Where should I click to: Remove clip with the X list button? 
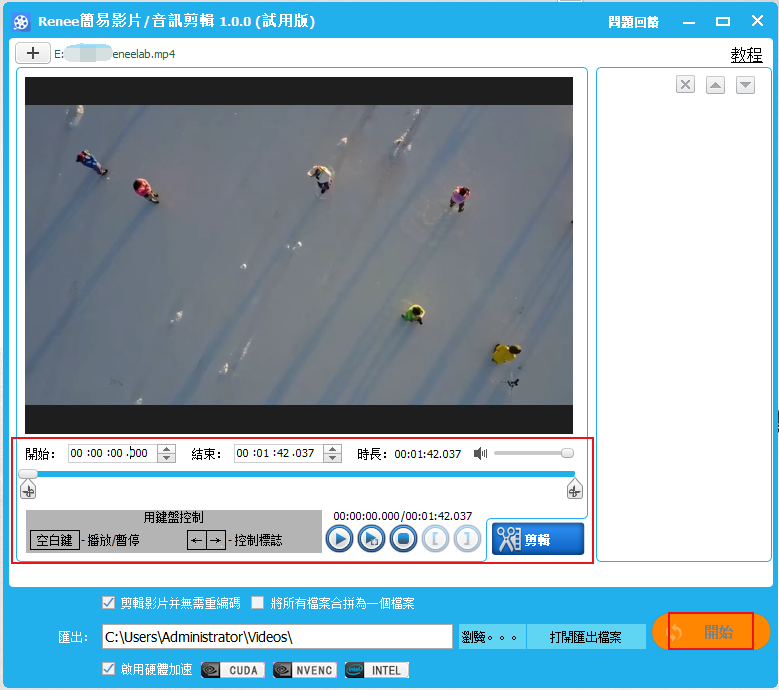(x=685, y=84)
